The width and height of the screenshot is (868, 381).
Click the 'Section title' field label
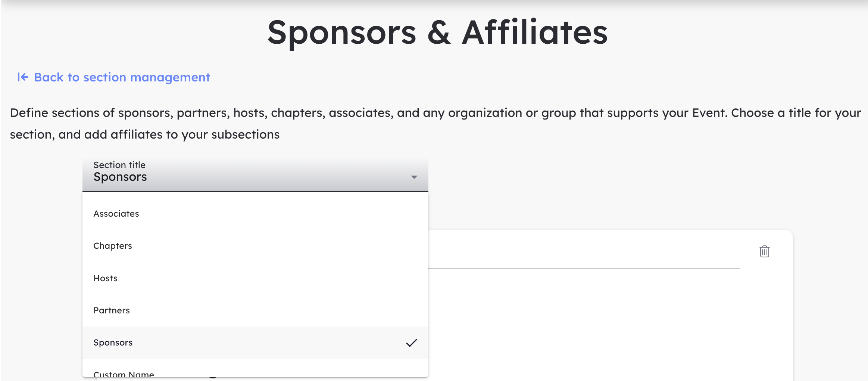click(x=119, y=165)
